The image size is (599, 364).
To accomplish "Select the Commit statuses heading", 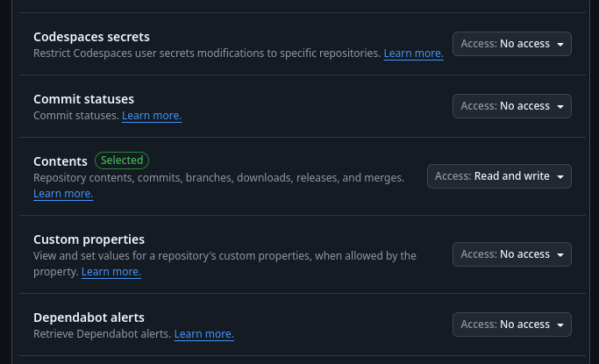I will [x=83, y=99].
